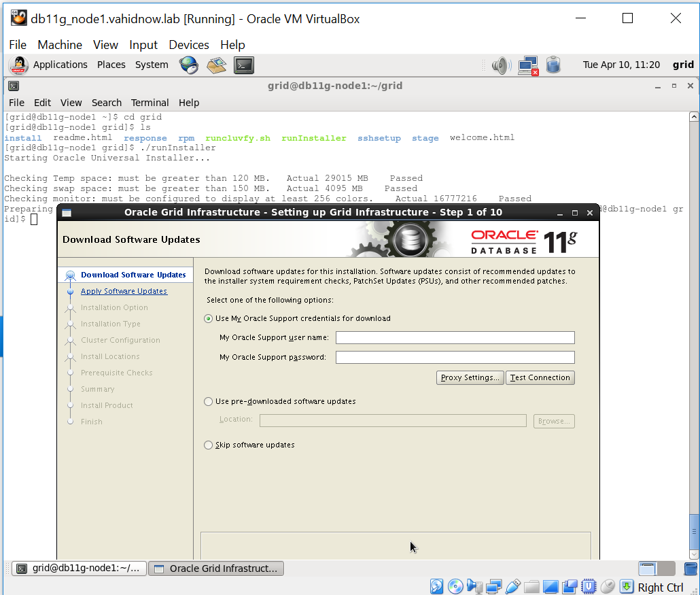This screenshot has height=595, width=700.
Task: Click the grid user name in the GNOME panel
Action: (683, 65)
